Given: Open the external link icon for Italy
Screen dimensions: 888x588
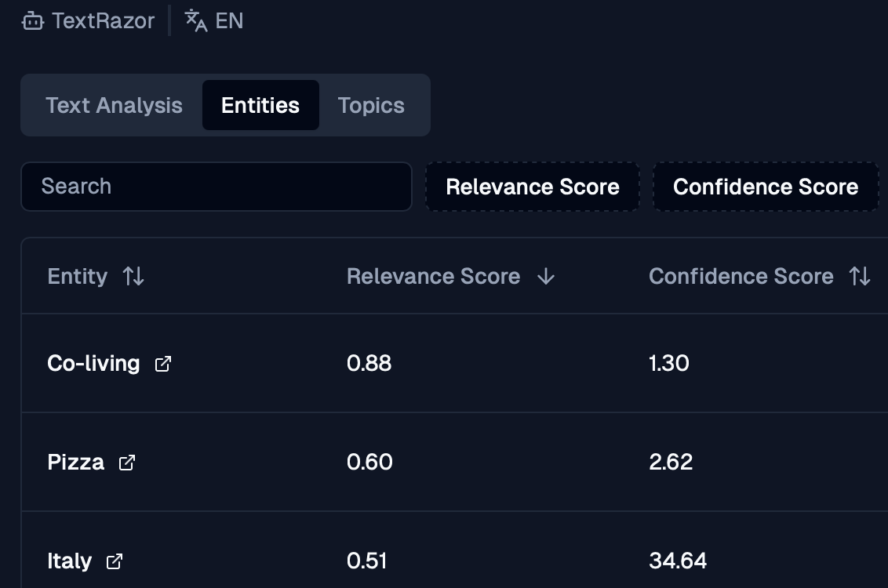Looking at the screenshot, I should click(115, 561).
